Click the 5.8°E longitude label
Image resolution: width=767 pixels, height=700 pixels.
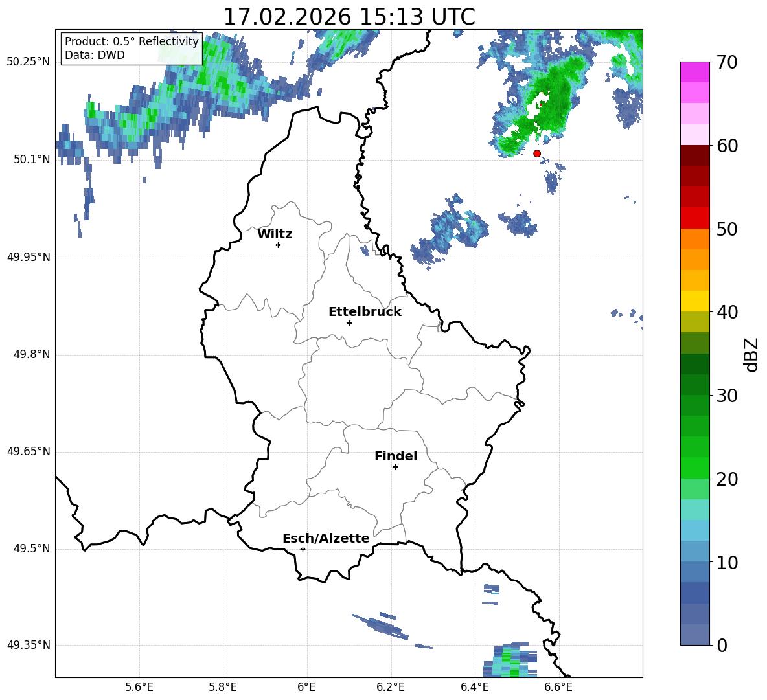pyautogui.click(x=223, y=687)
